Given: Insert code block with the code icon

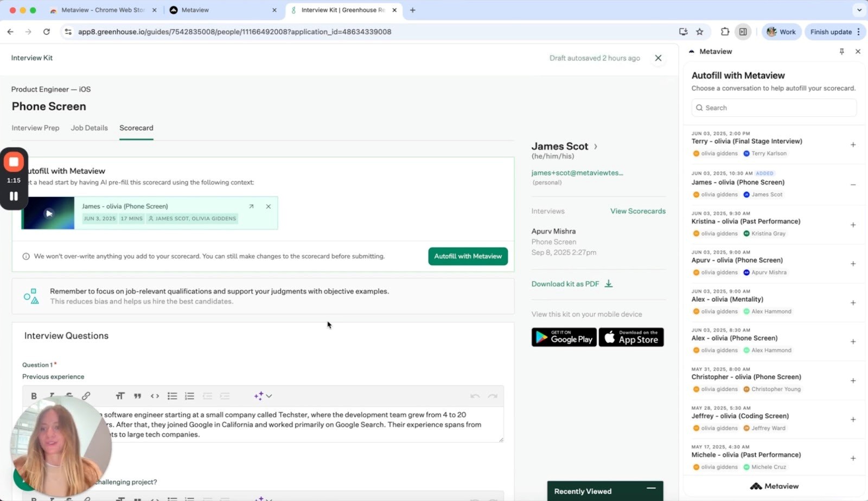Looking at the screenshot, I should click(x=155, y=396).
